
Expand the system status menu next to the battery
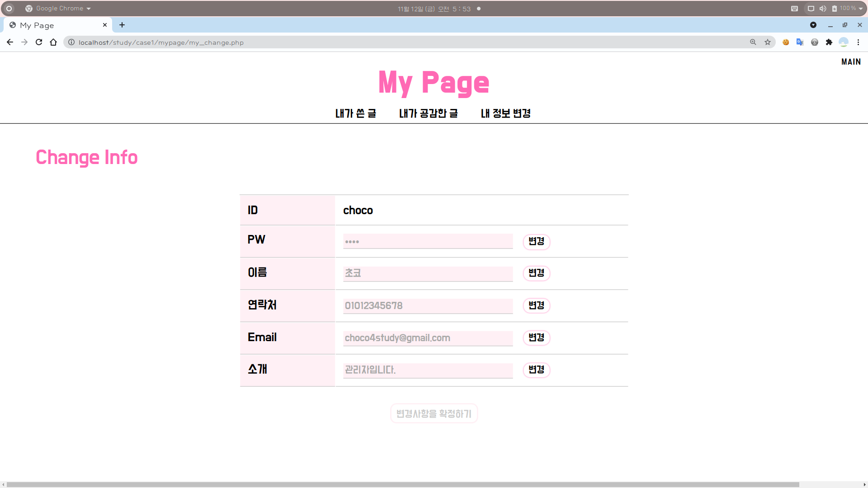pyautogui.click(x=860, y=9)
